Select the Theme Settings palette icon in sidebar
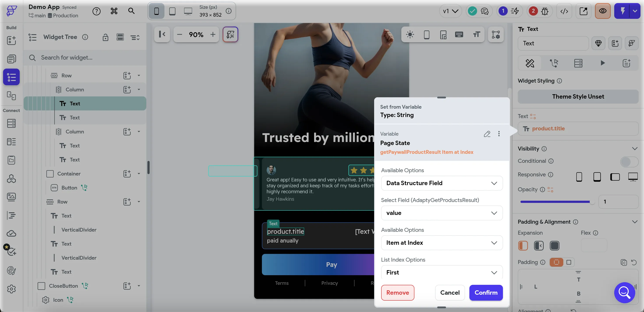Viewport: 644px width, 312px height. pos(11,271)
